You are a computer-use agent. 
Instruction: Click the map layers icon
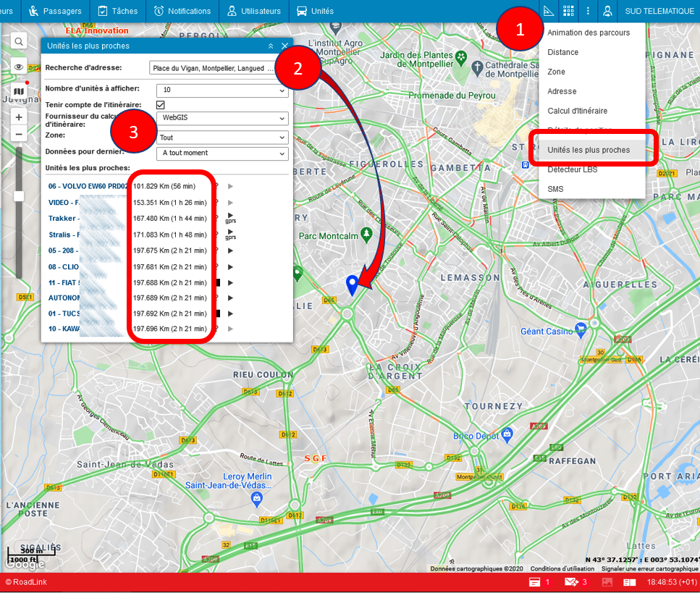(19, 91)
